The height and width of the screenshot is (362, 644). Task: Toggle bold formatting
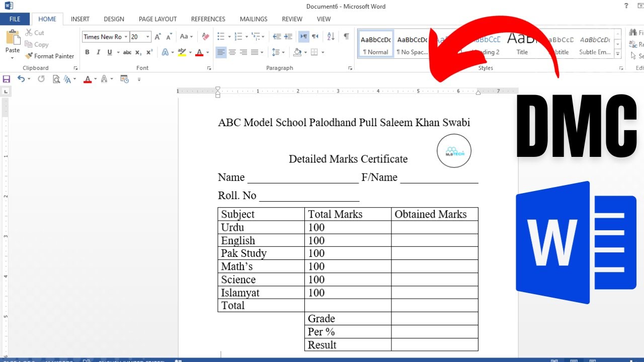[87, 52]
